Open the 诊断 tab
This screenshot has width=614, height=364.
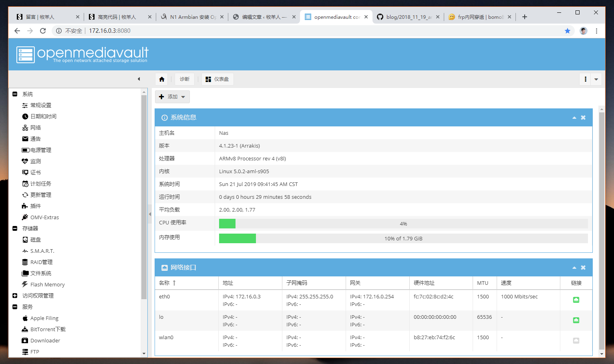(x=185, y=79)
